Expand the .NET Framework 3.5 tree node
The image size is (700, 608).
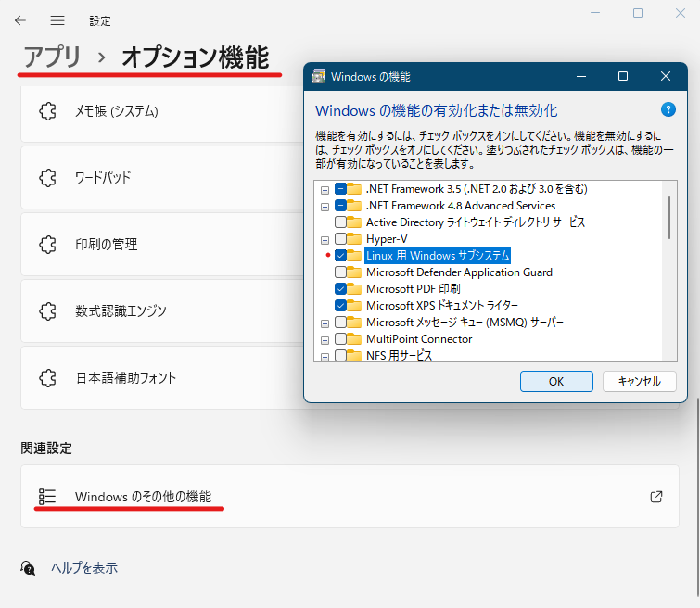pos(325,190)
